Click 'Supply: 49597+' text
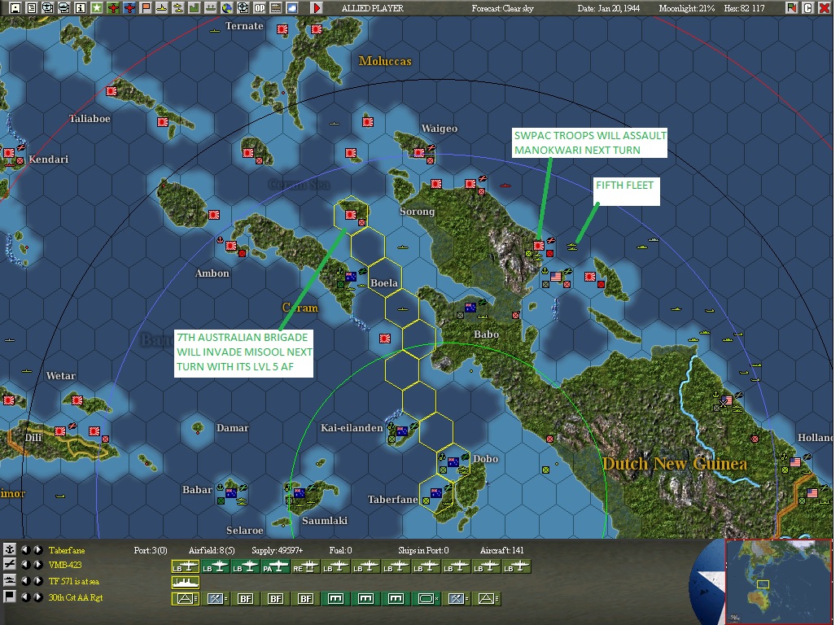The width and height of the screenshot is (840, 625). (277, 550)
